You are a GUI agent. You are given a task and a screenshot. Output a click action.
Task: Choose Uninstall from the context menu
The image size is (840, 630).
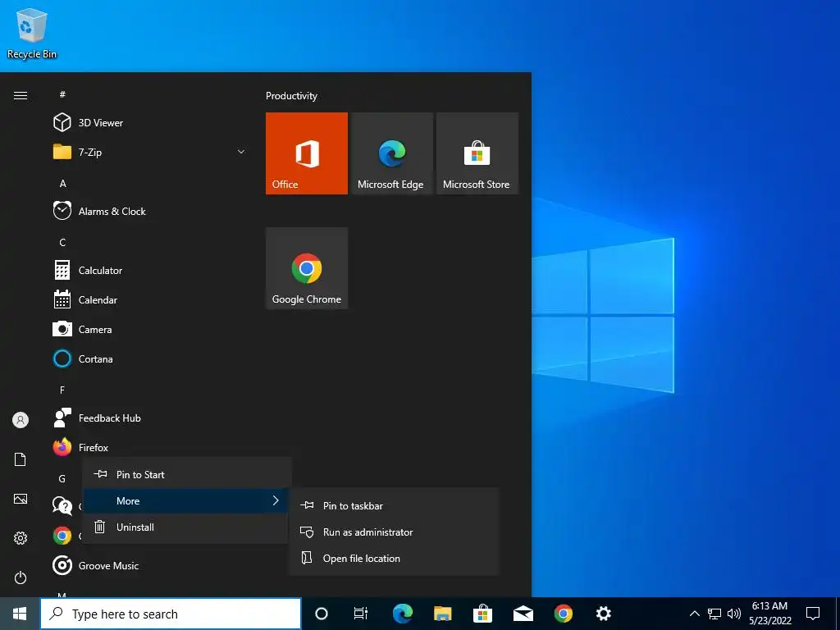186,527
